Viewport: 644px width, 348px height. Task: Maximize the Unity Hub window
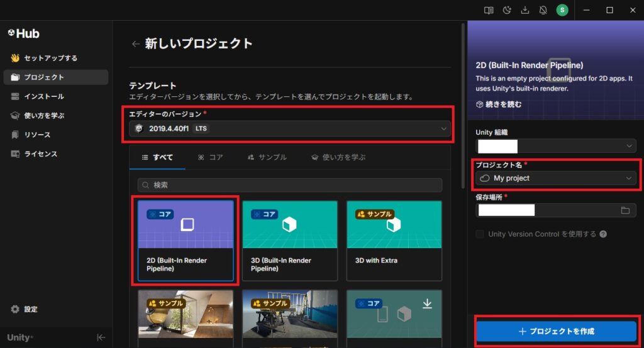609,10
